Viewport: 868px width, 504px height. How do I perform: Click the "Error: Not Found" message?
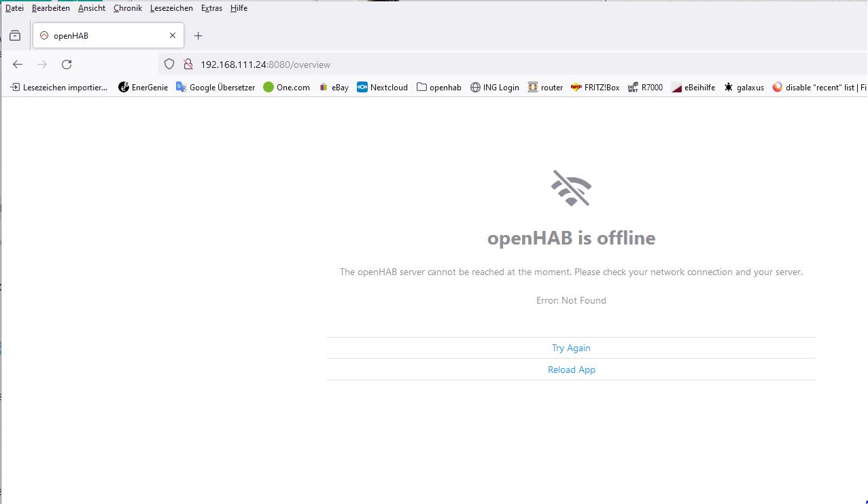[571, 300]
